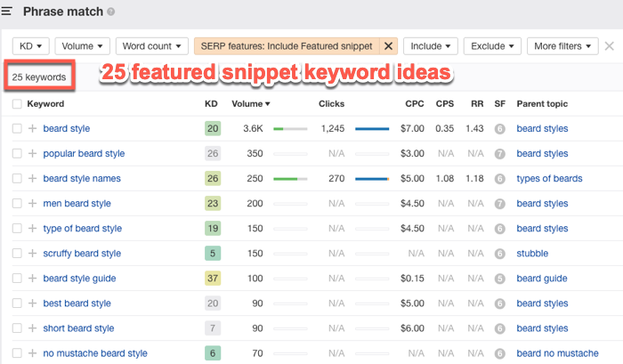Image resolution: width=623 pixels, height=364 pixels.
Task: Add 'popular beard style' with plus icon
Action: [x=32, y=154]
